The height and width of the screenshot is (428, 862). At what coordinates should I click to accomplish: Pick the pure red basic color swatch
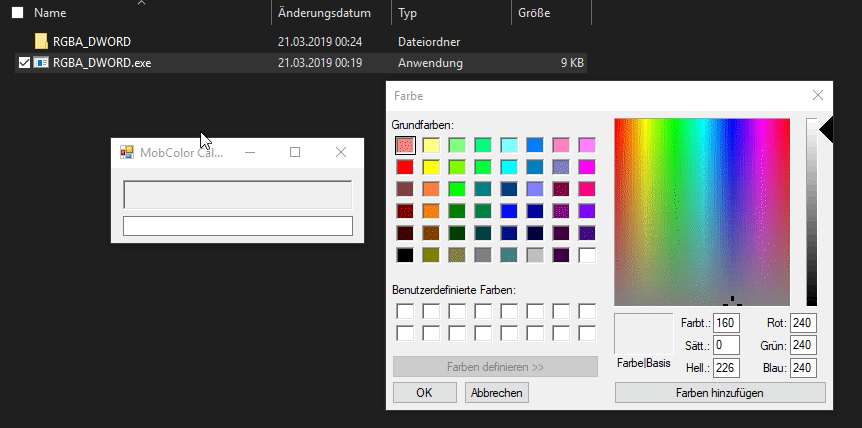pos(405,167)
